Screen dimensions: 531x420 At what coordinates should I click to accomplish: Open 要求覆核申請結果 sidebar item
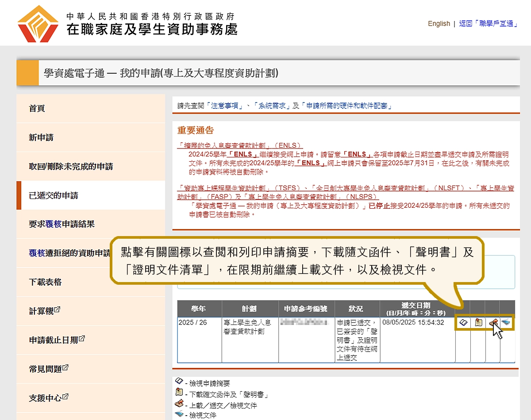62,224
